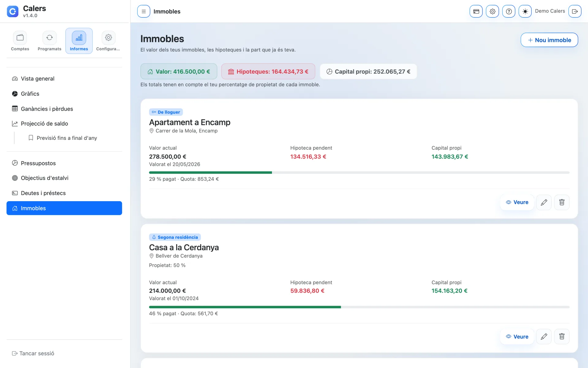This screenshot has height=368, width=588.
Task: View Casa a la Cerdanya with Veure
Action: [x=517, y=337]
